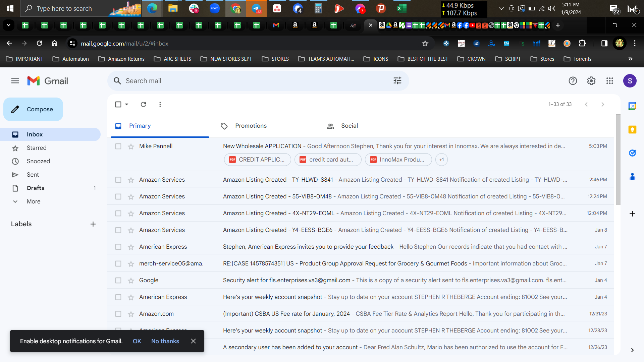
Task: Open browser tab search dropdown arrow
Action: point(8,25)
